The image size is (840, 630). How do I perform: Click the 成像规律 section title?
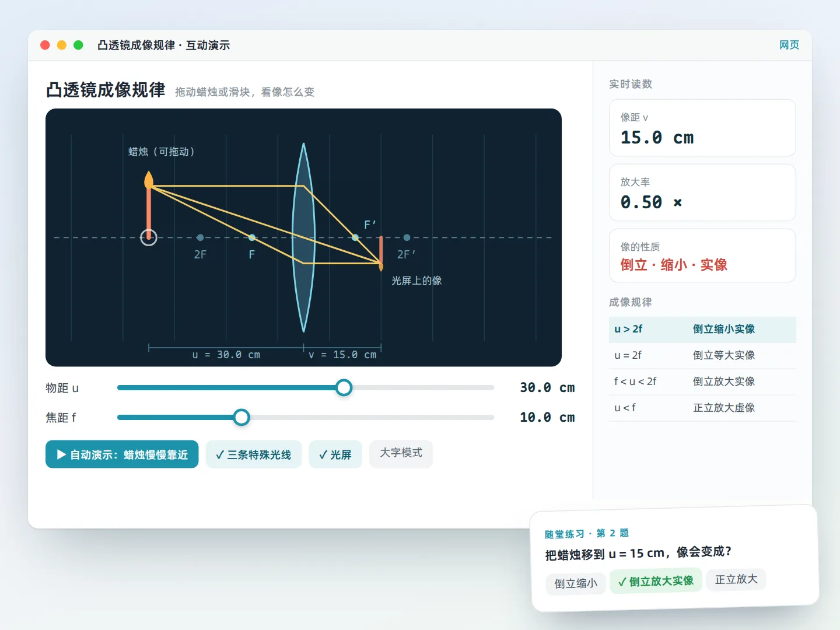(x=631, y=302)
